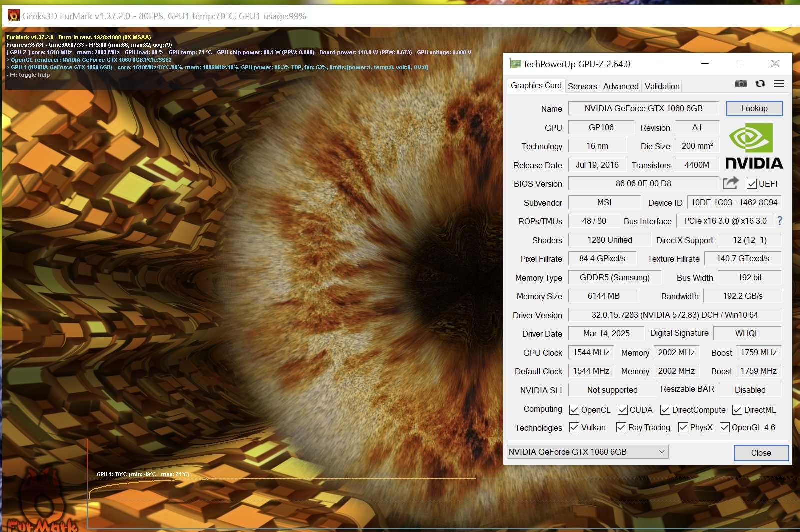The width and height of the screenshot is (800, 532).
Task: Click the FurMark 'F1: toggle help' text
Action: (x=28, y=75)
